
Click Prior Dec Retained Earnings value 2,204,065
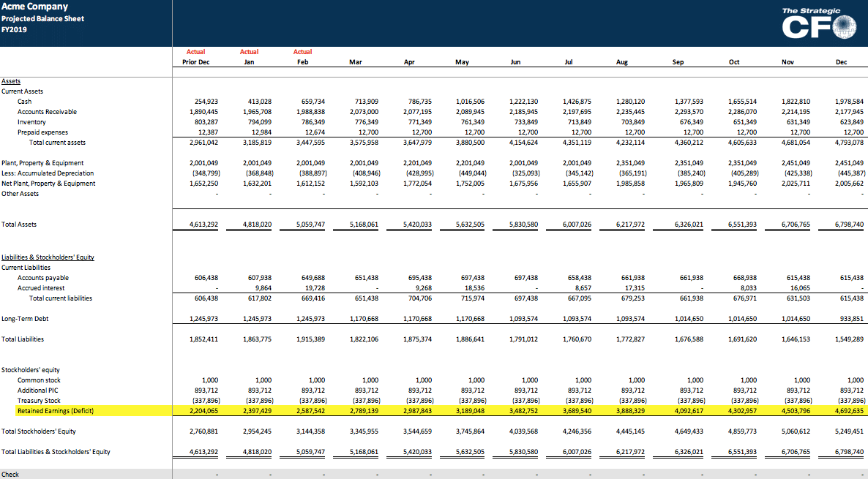[203, 411]
